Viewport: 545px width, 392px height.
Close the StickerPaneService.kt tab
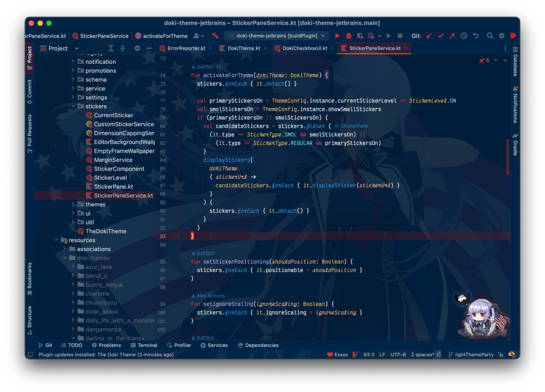(x=405, y=49)
